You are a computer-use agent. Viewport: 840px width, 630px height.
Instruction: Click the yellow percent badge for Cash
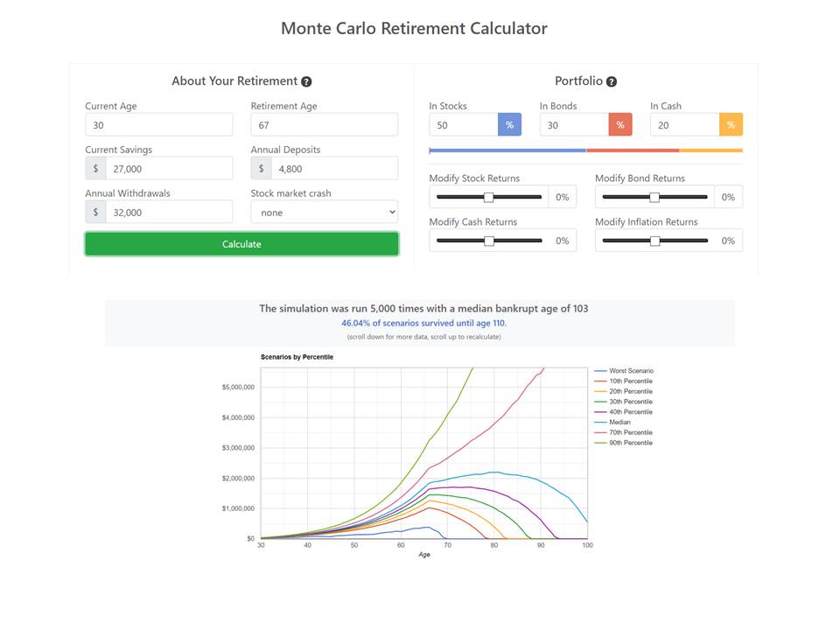(731, 125)
